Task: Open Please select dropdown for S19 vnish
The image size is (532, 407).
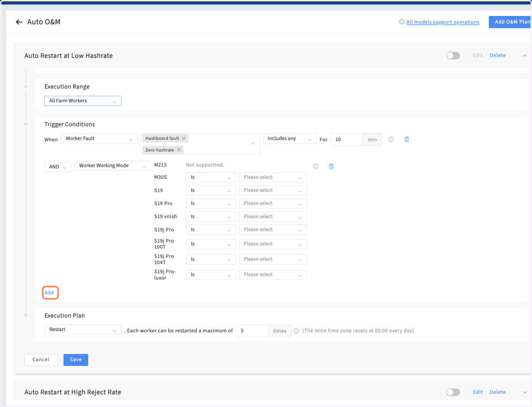Action: click(273, 216)
